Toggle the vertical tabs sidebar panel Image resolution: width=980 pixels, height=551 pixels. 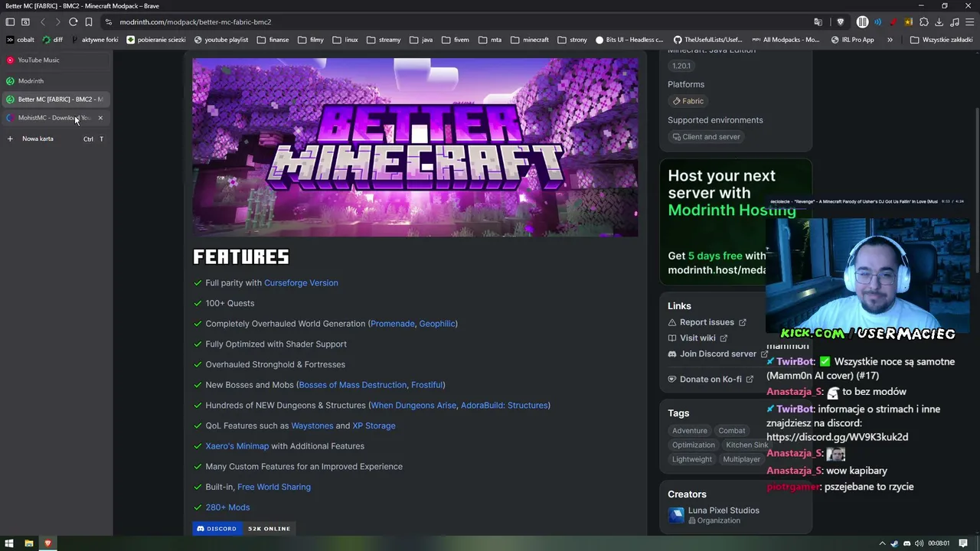[10, 22]
